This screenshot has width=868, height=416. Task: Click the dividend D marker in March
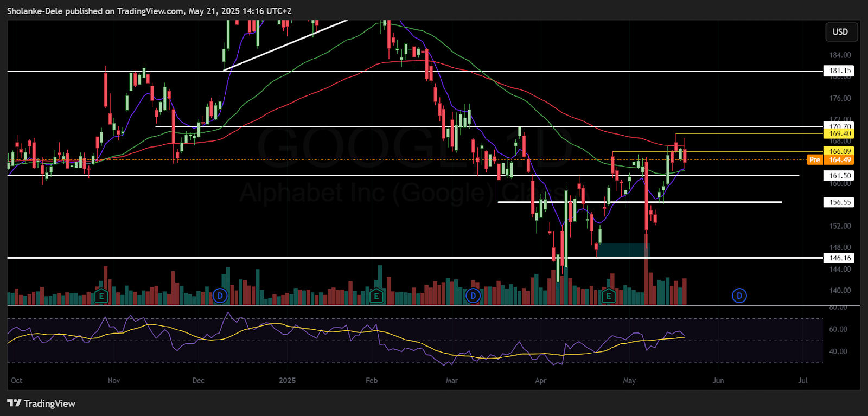pyautogui.click(x=473, y=296)
